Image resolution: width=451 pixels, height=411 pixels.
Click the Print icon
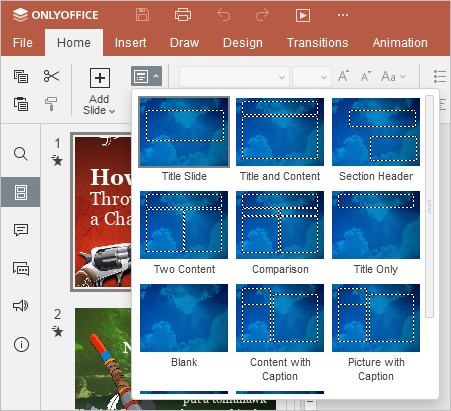(x=183, y=15)
